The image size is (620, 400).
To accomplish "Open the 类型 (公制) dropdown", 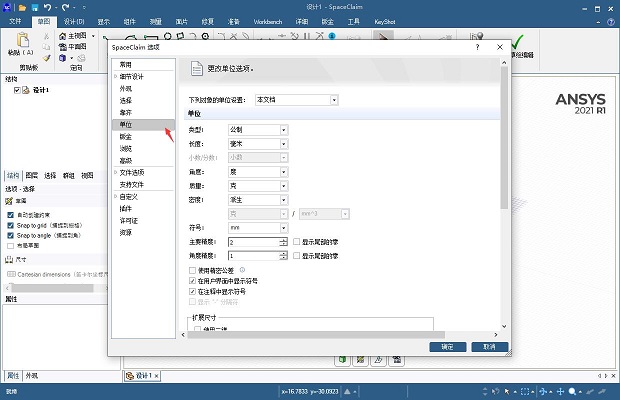I will coord(284,130).
